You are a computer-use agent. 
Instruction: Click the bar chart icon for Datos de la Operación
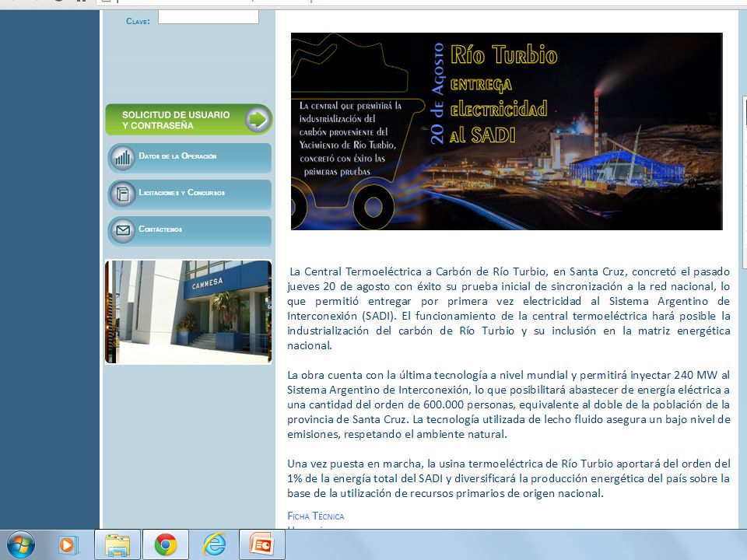(x=122, y=157)
